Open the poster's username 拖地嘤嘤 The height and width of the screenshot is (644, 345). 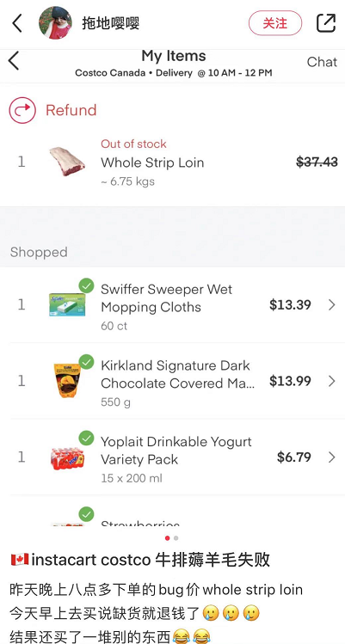[x=111, y=23]
